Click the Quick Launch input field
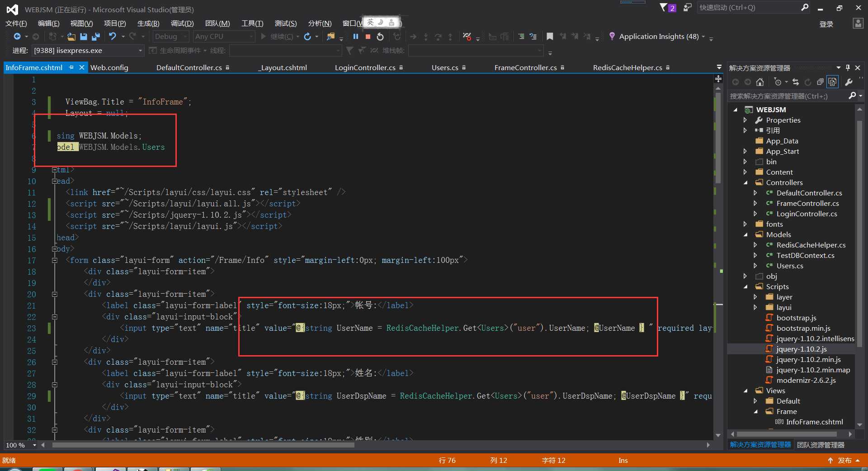Viewport: 868px width, 471px height. tap(748, 8)
